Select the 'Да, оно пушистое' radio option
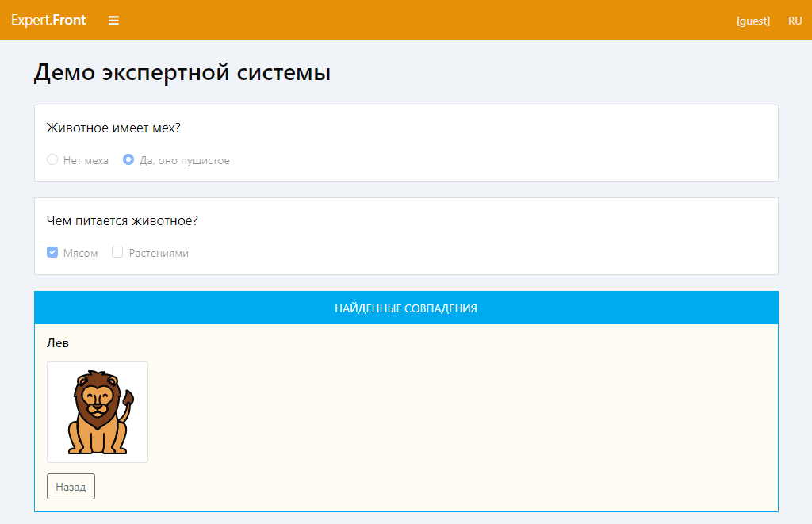 [x=128, y=159]
